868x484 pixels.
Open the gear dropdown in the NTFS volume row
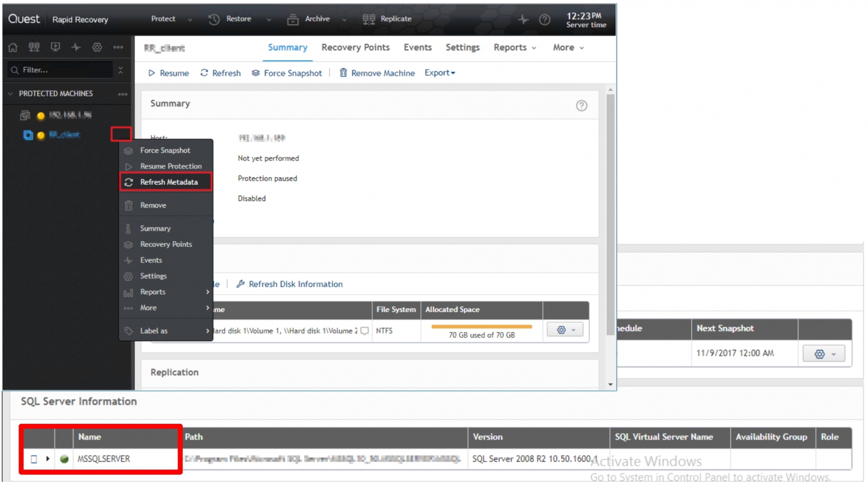[x=565, y=330]
